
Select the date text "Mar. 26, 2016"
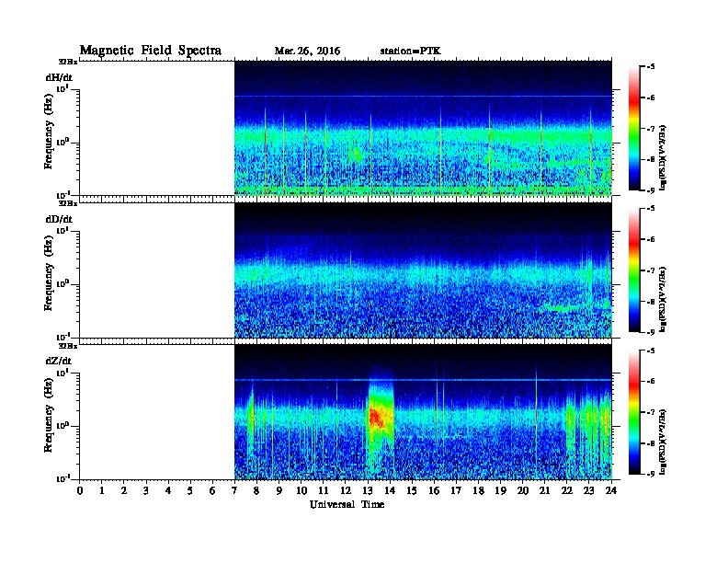tap(307, 52)
